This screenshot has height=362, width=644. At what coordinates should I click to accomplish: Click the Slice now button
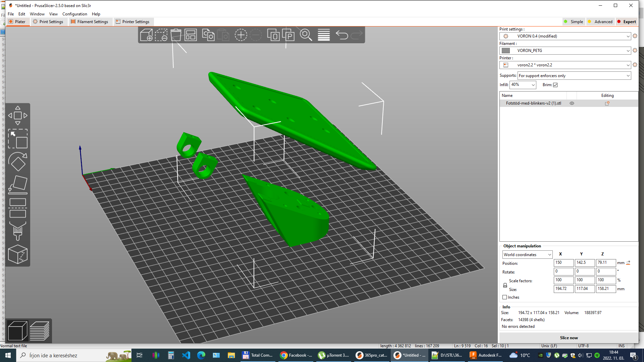click(x=569, y=338)
